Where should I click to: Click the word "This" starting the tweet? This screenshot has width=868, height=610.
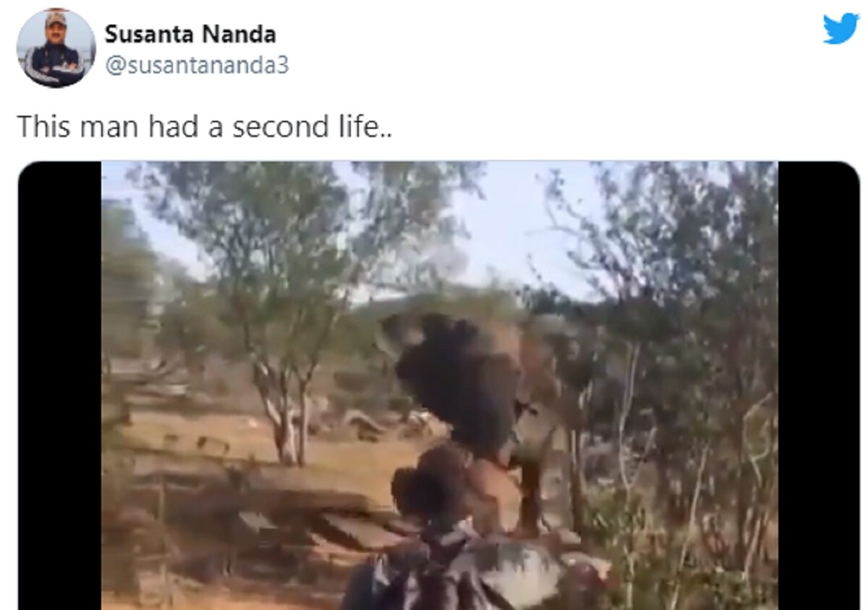point(42,127)
